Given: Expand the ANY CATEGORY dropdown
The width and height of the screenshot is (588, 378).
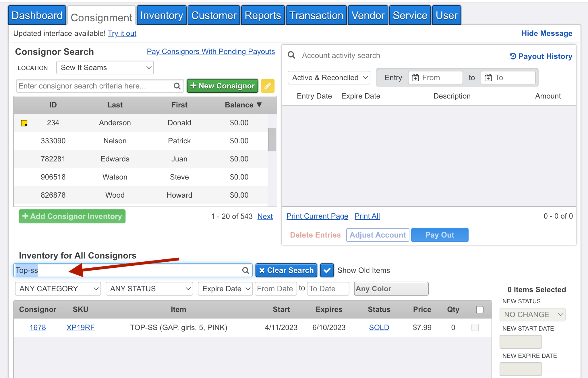Looking at the screenshot, I should click(x=58, y=289).
